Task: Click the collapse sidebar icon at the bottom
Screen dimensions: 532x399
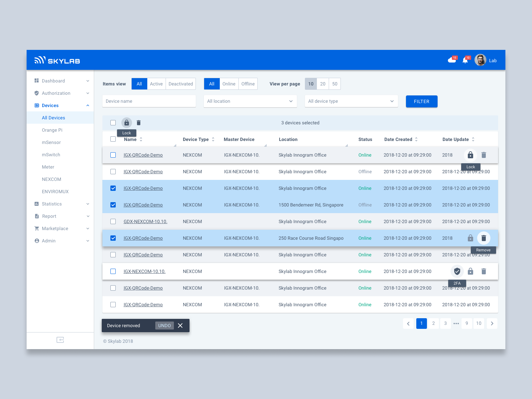Action: (x=60, y=340)
